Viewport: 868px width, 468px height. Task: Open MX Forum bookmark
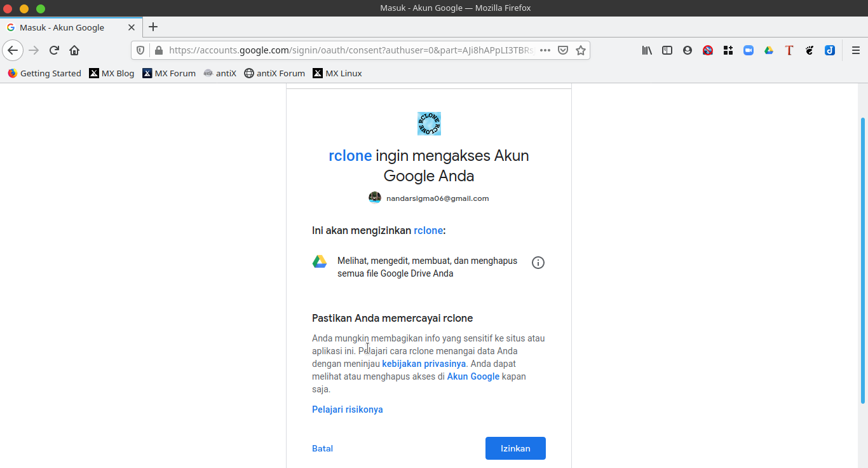click(169, 73)
